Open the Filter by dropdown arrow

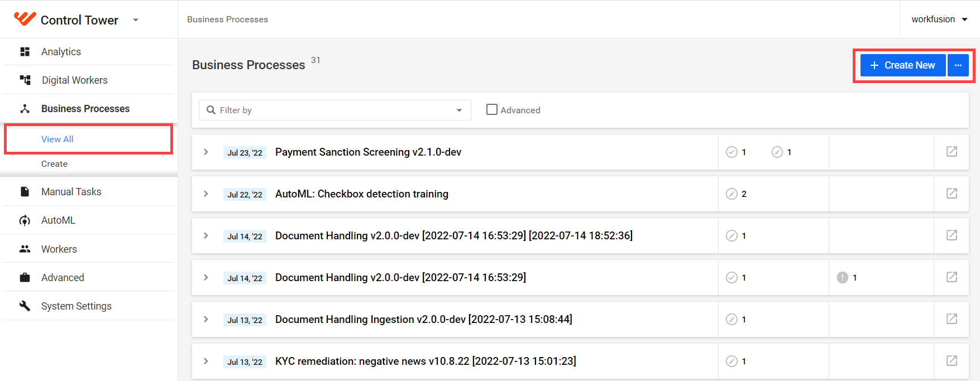[459, 110]
